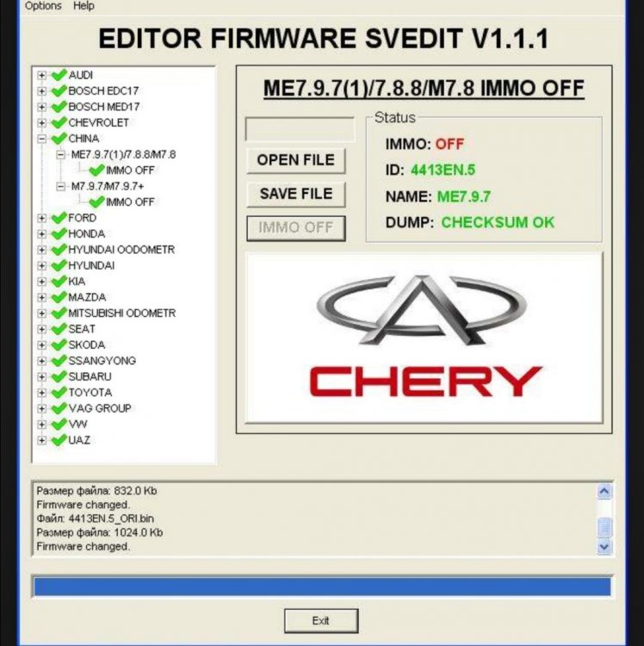Expand the AUDI tree node
Screen dimensions: 644x646
point(41,75)
